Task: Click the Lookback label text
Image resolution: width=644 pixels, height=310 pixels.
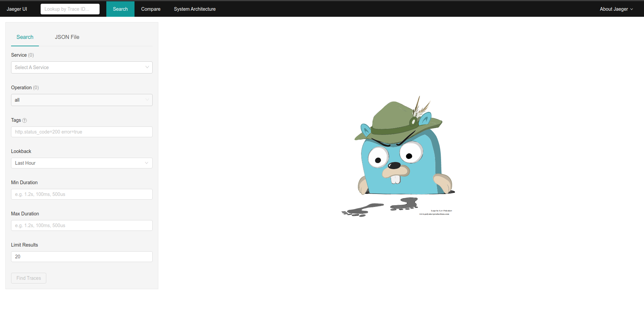Action: pyautogui.click(x=21, y=151)
